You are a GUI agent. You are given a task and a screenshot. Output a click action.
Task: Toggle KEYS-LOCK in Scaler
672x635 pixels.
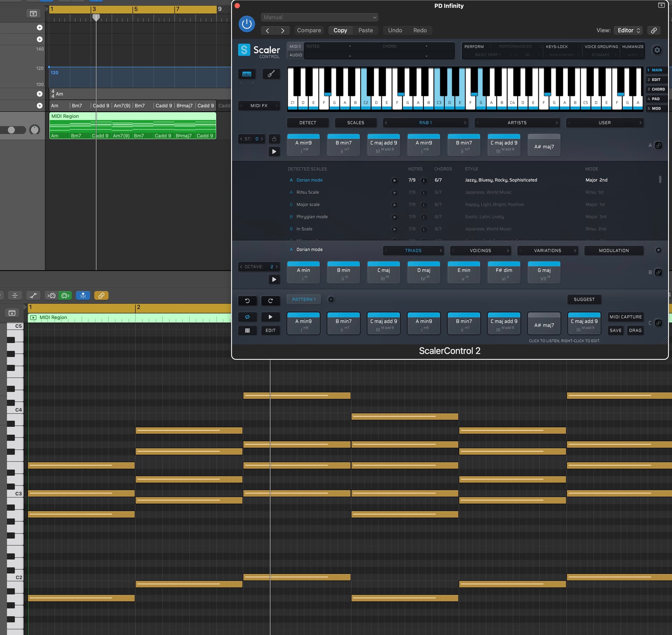click(x=556, y=47)
